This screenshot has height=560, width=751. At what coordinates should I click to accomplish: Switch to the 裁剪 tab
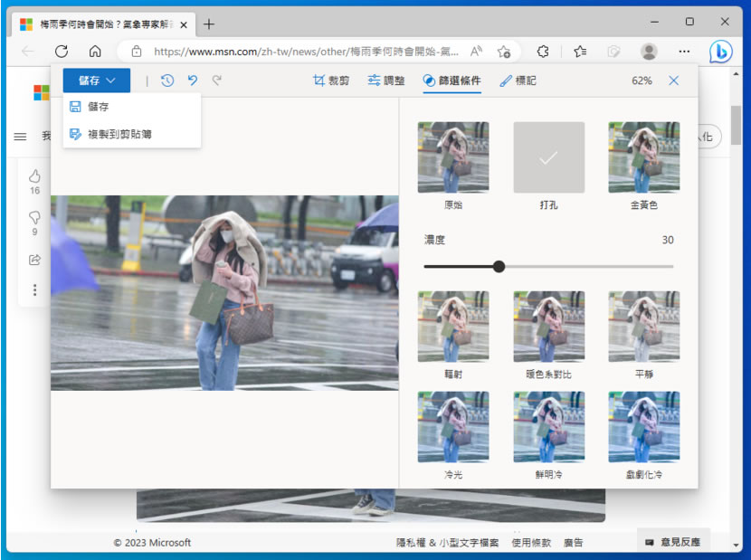(331, 81)
